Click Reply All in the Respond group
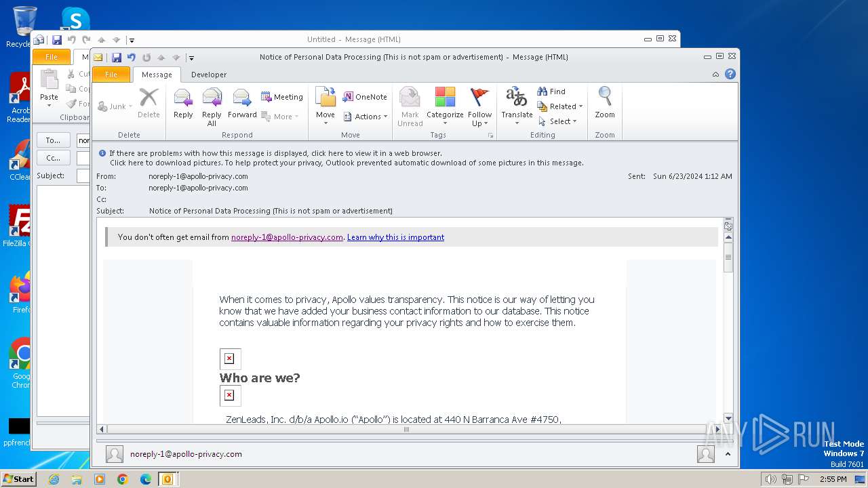 [212, 106]
